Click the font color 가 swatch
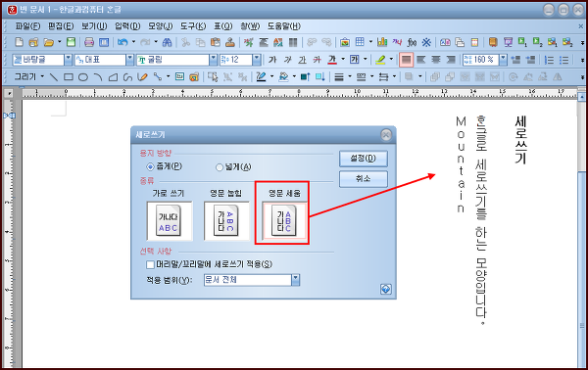588x370 pixels. point(332,60)
